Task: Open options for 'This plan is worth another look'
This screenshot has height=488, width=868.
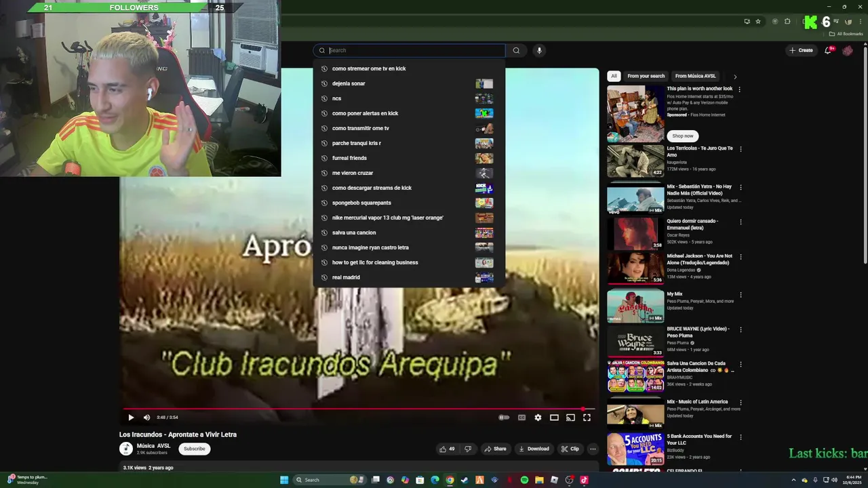Action: point(739,89)
